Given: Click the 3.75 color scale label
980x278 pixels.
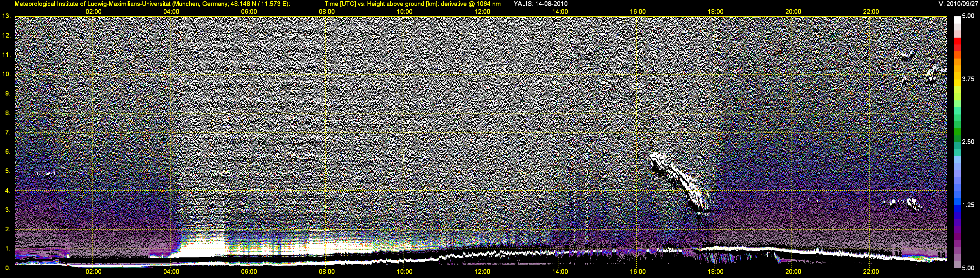Looking at the screenshot, I should (x=968, y=79).
